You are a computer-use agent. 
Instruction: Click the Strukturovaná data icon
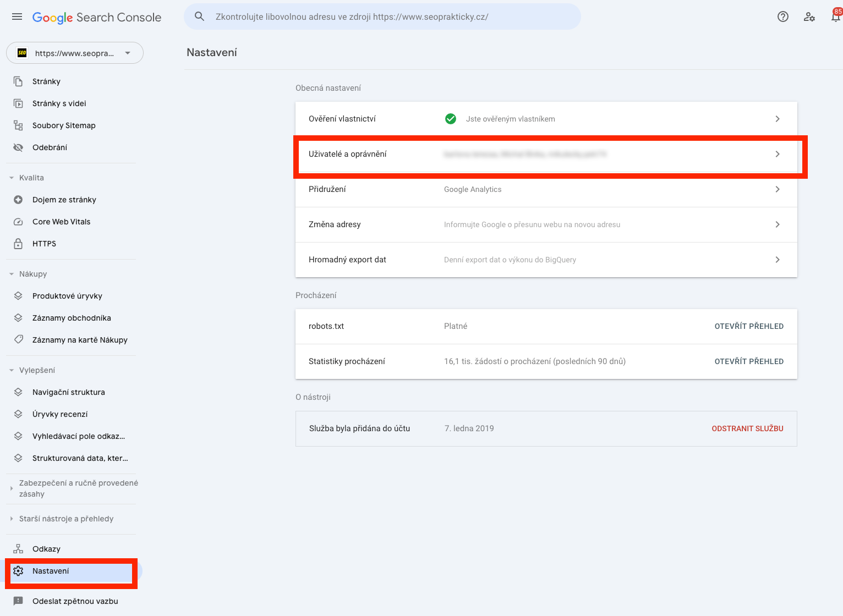(18, 458)
